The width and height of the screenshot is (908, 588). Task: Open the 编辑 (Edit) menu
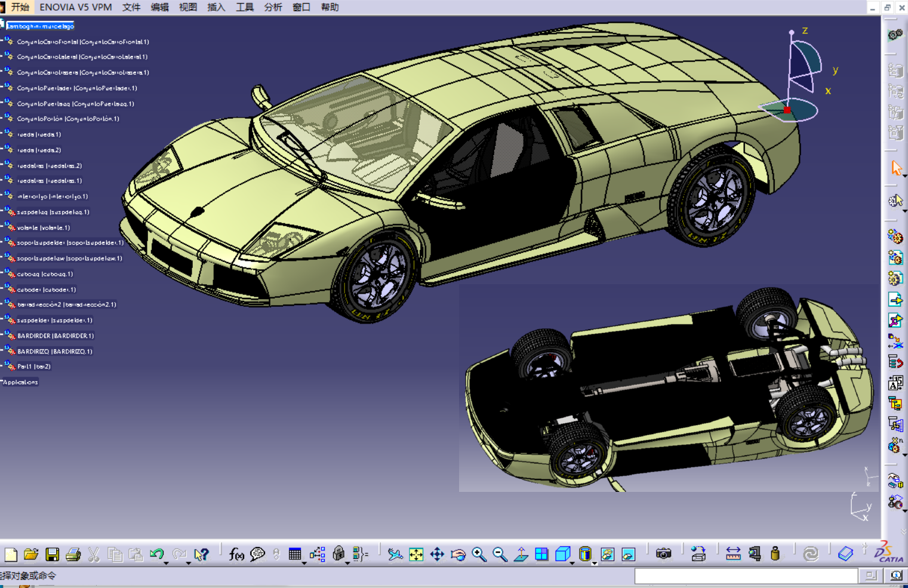(159, 7)
